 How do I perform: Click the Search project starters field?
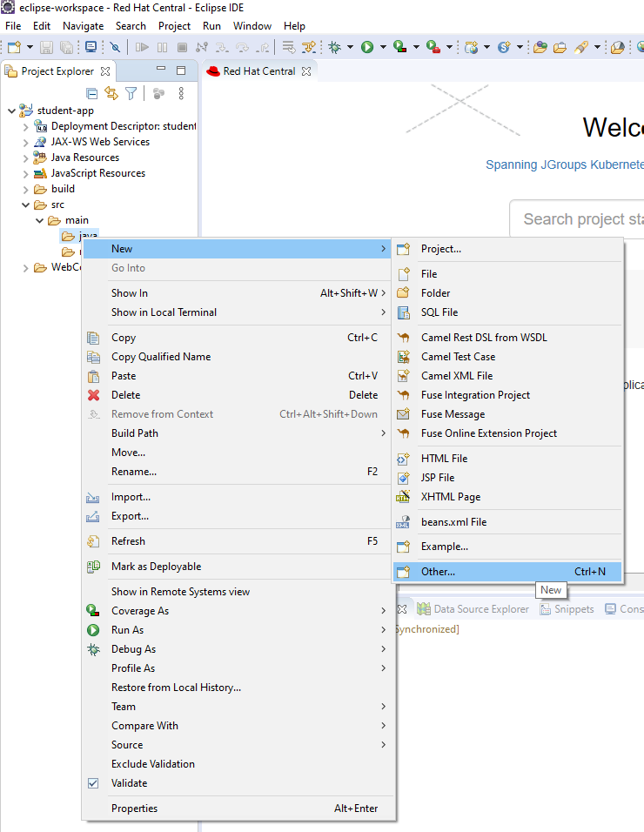coord(577,218)
